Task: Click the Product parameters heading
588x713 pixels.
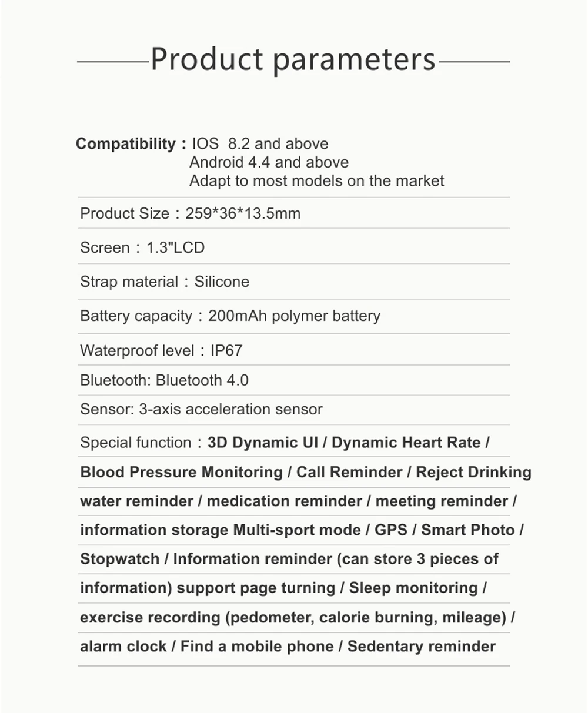Action: pos(293,60)
